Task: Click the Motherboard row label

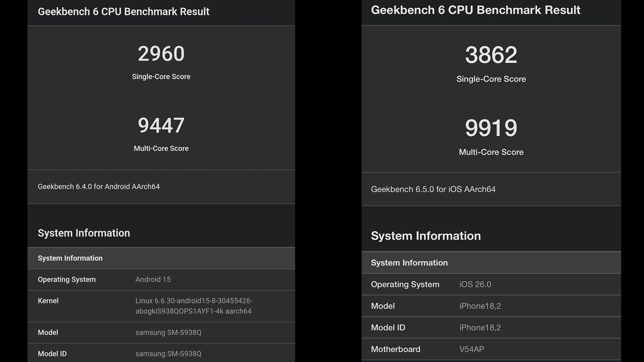Action: click(395, 349)
